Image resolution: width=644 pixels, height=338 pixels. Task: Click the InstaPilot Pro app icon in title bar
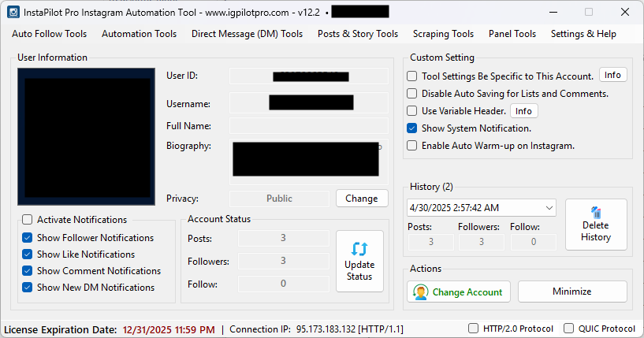tap(13, 12)
